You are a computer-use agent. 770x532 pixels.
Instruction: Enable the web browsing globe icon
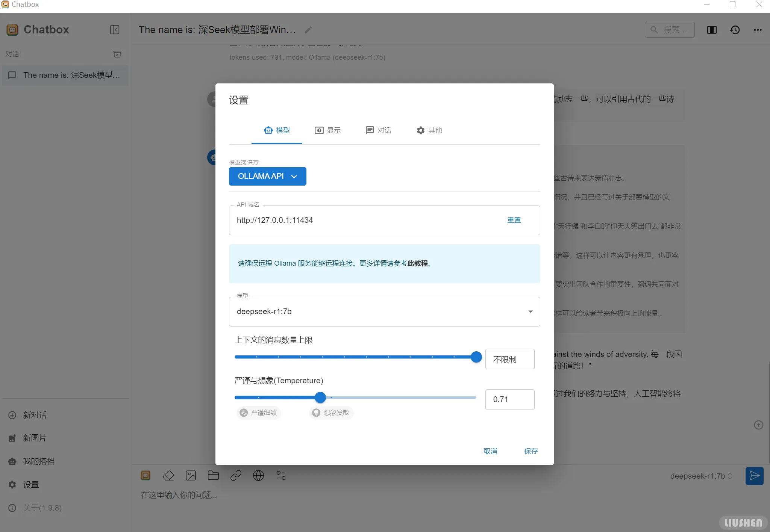258,475
